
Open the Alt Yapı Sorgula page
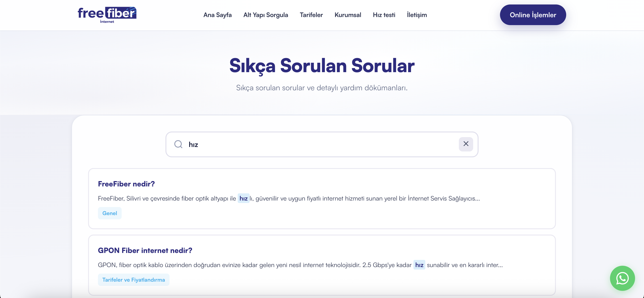265,15
